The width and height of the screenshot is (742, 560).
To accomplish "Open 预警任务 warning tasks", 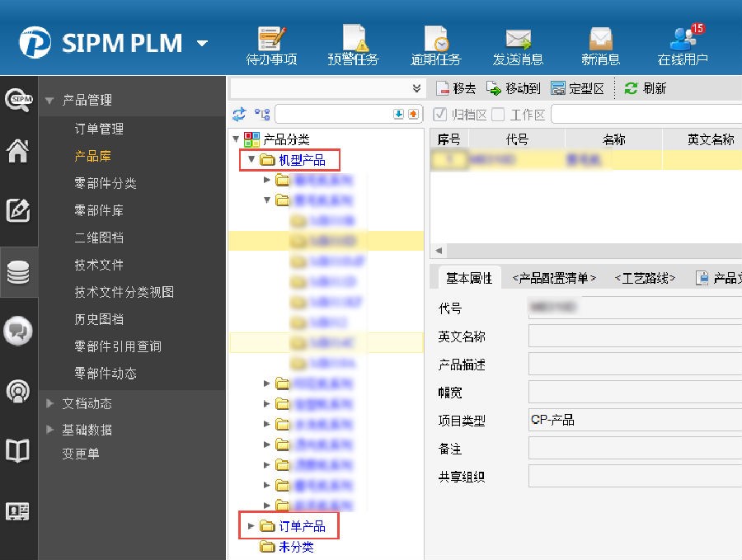I will pos(353,45).
